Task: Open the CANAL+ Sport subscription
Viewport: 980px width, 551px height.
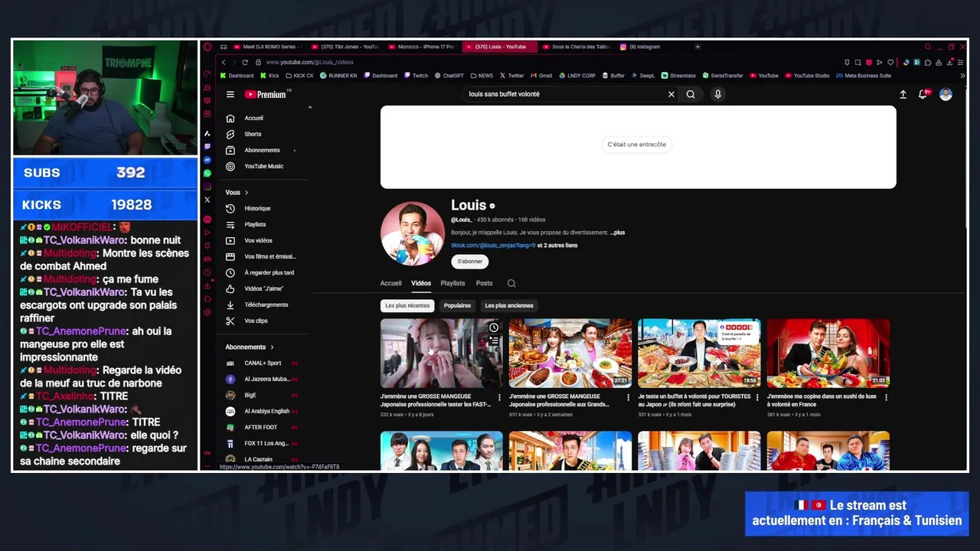Action: 263,363
